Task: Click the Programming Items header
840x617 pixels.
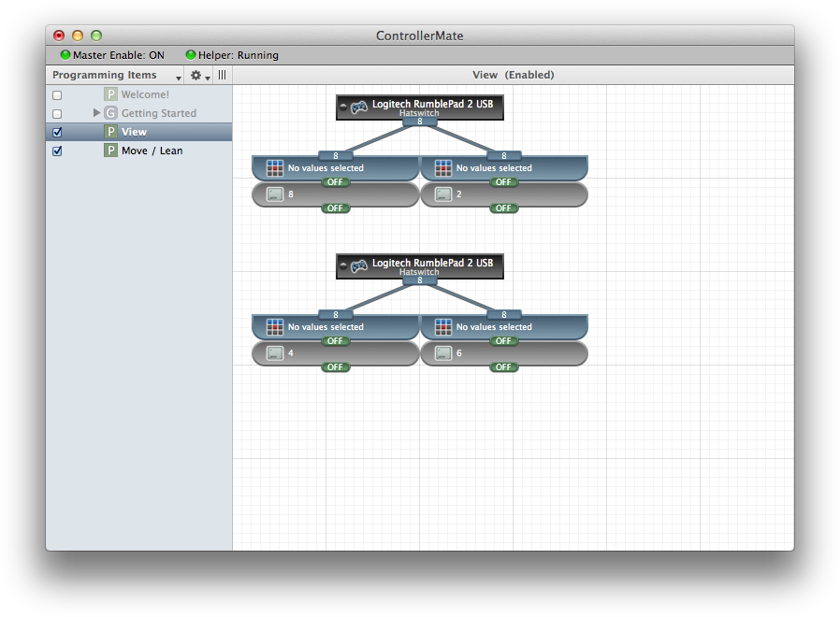Action: (x=105, y=75)
